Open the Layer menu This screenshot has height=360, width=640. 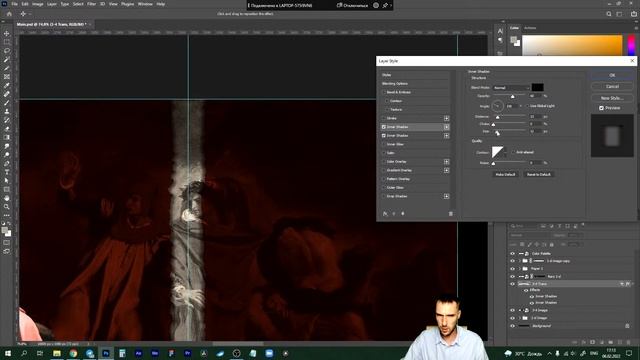click(x=52, y=4)
